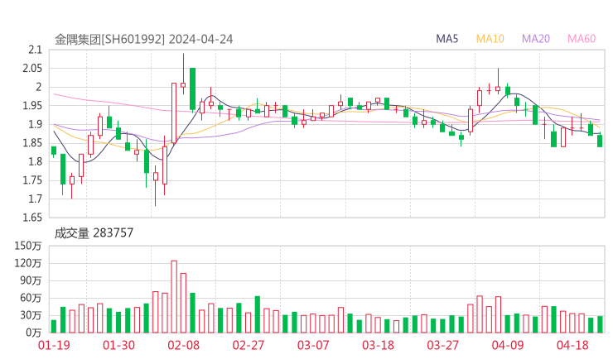This screenshot has height=364, width=613.
Task: Click the 01-30 date axis label
Action: pos(118,345)
